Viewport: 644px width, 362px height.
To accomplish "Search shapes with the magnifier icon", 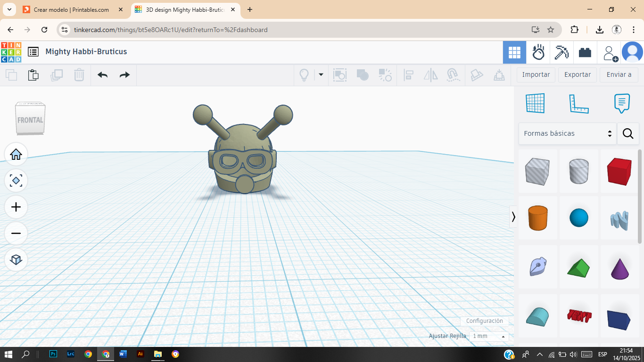I will click(x=628, y=133).
